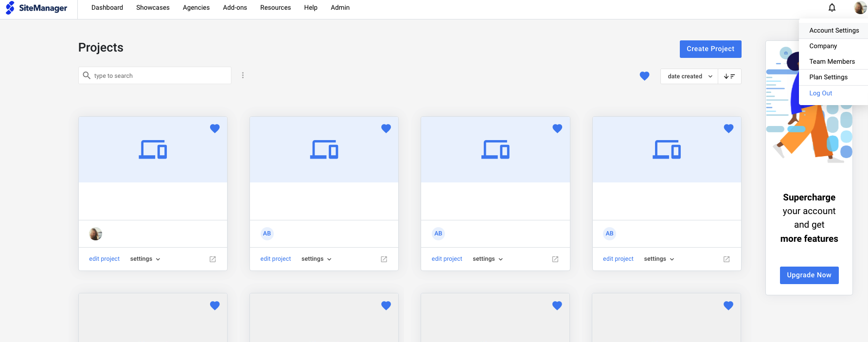
Task: Select Plan Settings from profile menu
Action: pos(833,77)
